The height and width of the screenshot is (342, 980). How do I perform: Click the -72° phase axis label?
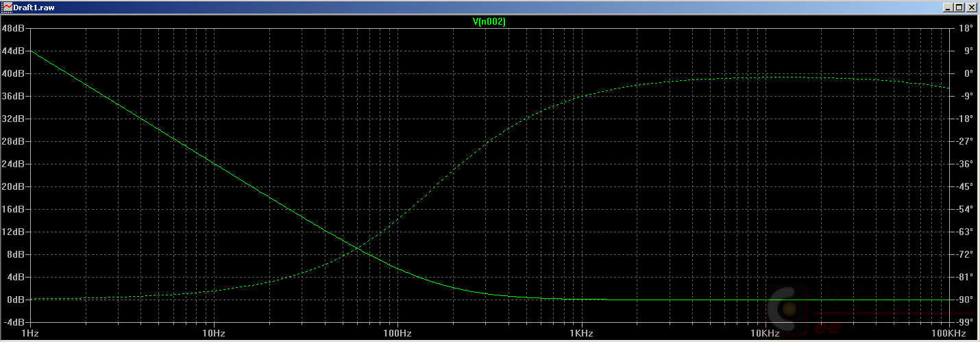click(965, 254)
